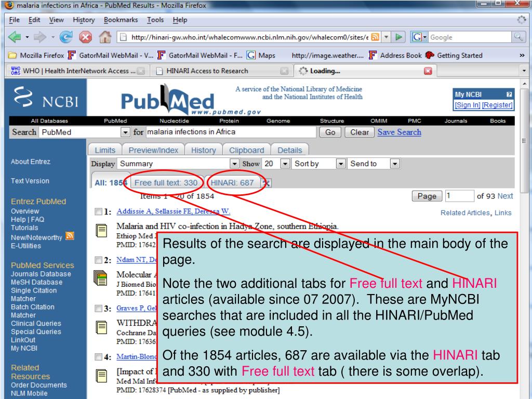Open the History menu in the menu bar

pos(84,20)
